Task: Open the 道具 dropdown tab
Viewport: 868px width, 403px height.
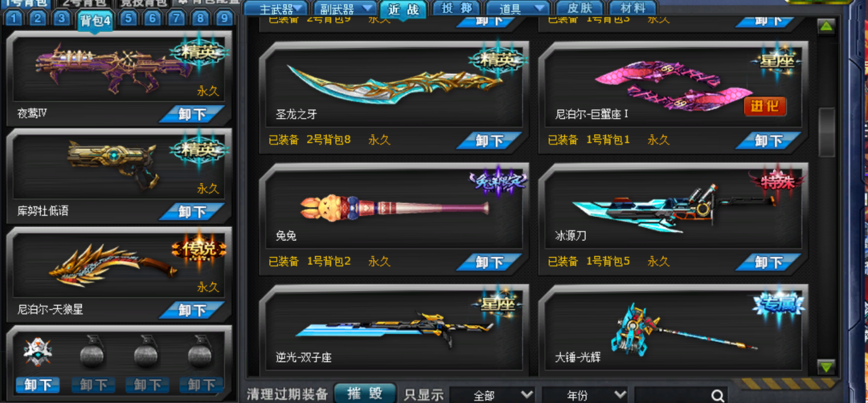Action: [x=518, y=8]
